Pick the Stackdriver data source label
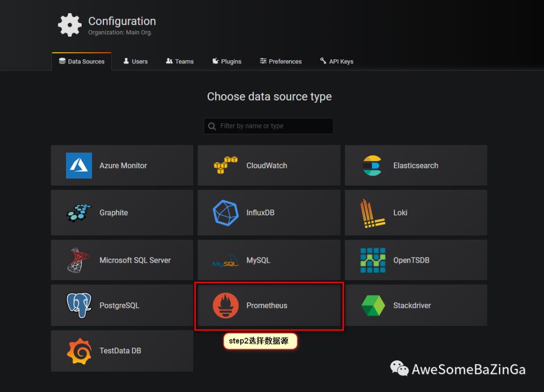 pyautogui.click(x=412, y=305)
